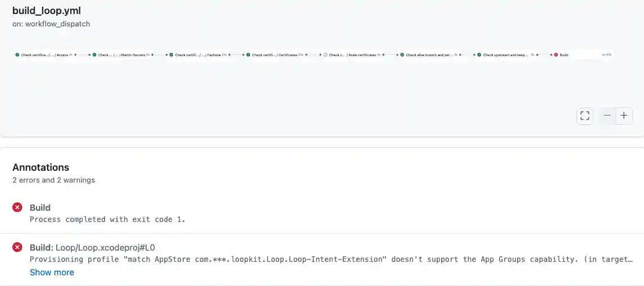Image resolution: width=644 pixels, height=286 pixels.
Task: Click the skipped icon on Nuke certificates node
Action: [325, 55]
